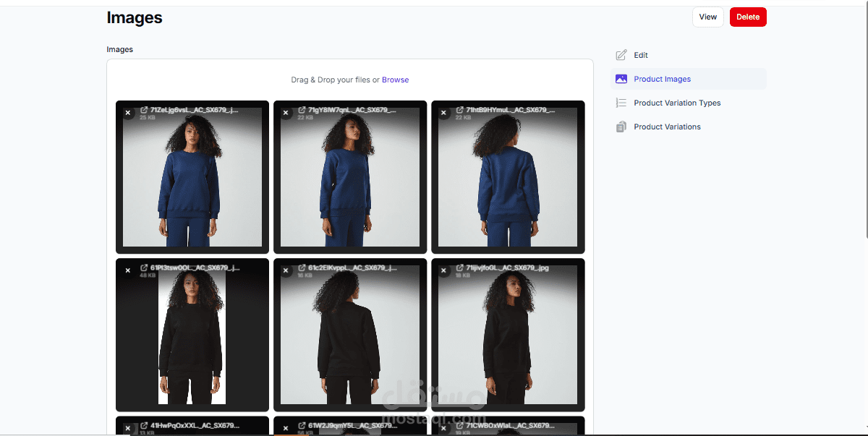Click the file name 71gY8lW7qnL._AC_SX679_

pyautogui.click(x=352, y=110)
